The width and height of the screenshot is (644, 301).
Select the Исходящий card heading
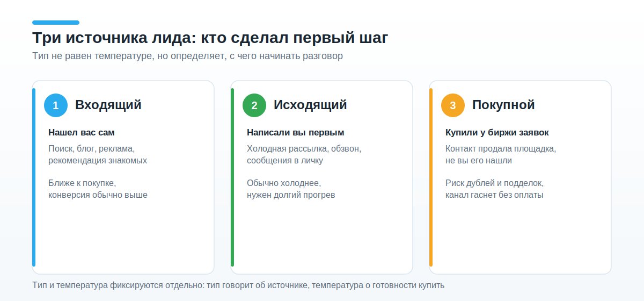coord(310,105)
